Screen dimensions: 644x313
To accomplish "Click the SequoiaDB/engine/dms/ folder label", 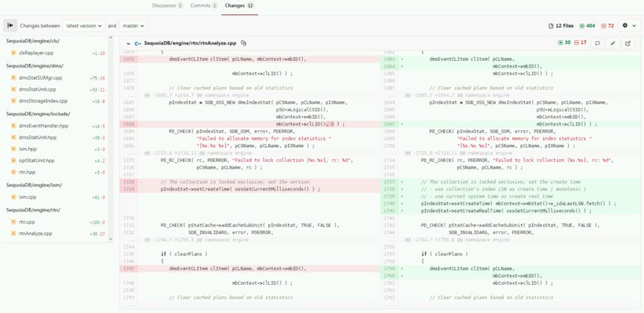I will click(x=34, y=65).
